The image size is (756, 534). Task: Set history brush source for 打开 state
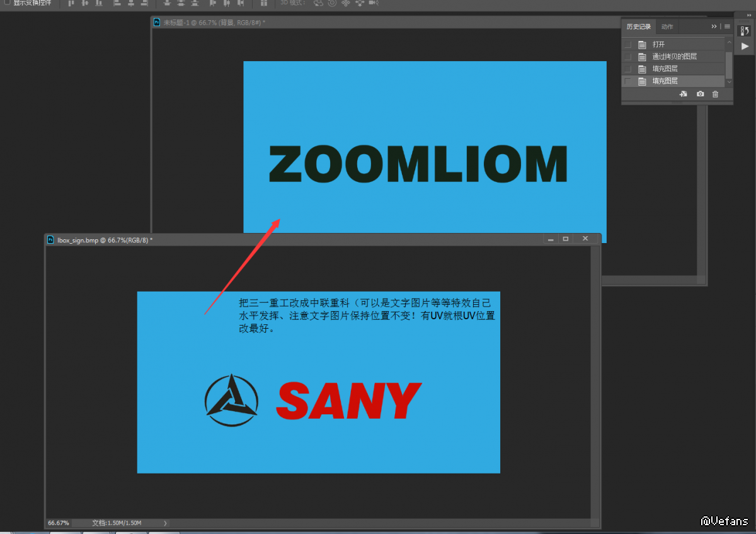627,45
